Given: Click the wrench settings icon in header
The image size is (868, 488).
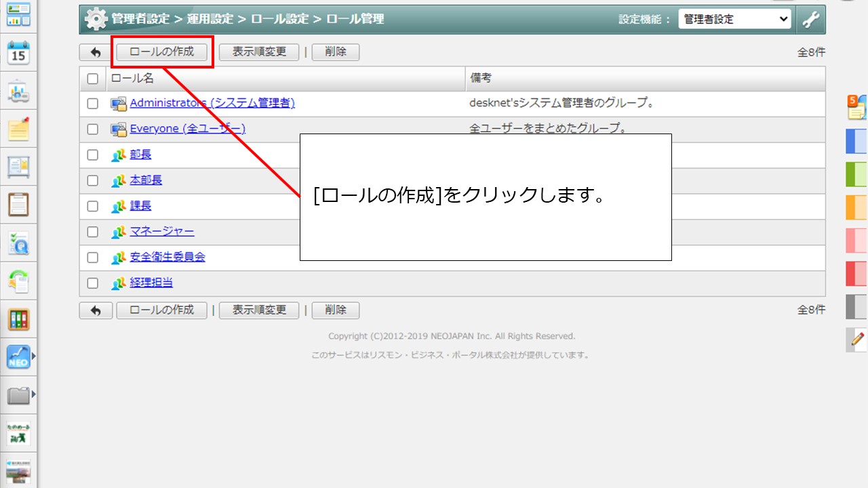Looking at the screenshot, I should 811,20.
